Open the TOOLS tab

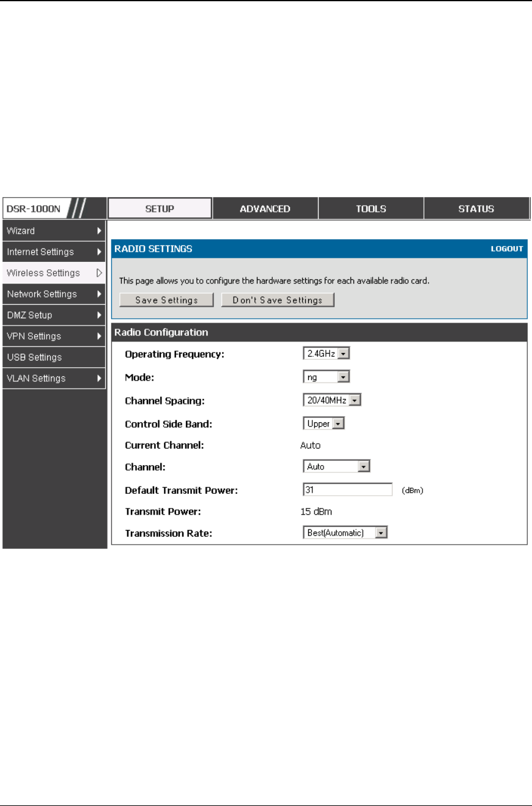pyautogui.click(x=371, y=209)
